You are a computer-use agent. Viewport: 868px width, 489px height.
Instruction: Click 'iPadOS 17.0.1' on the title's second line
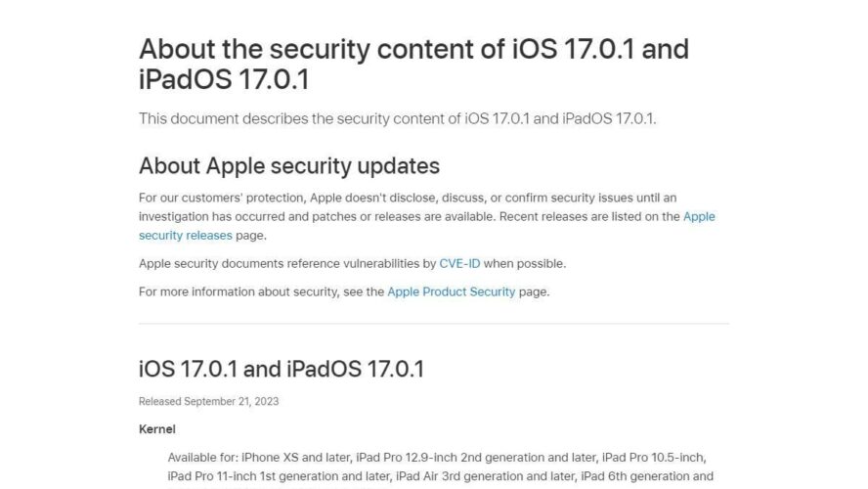(x=224, y=79)
